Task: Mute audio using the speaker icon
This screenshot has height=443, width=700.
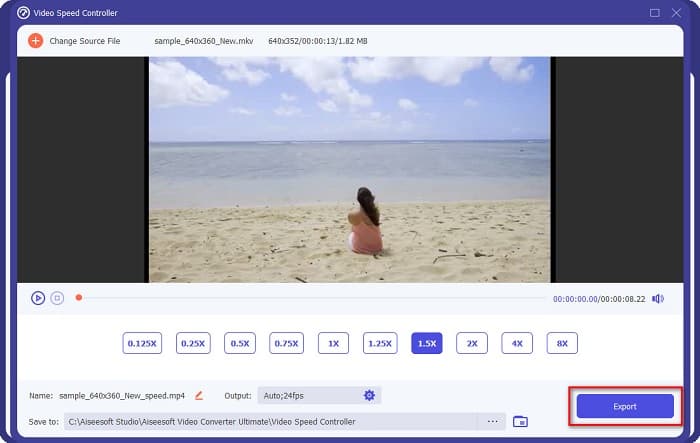Action: point(656,298)
